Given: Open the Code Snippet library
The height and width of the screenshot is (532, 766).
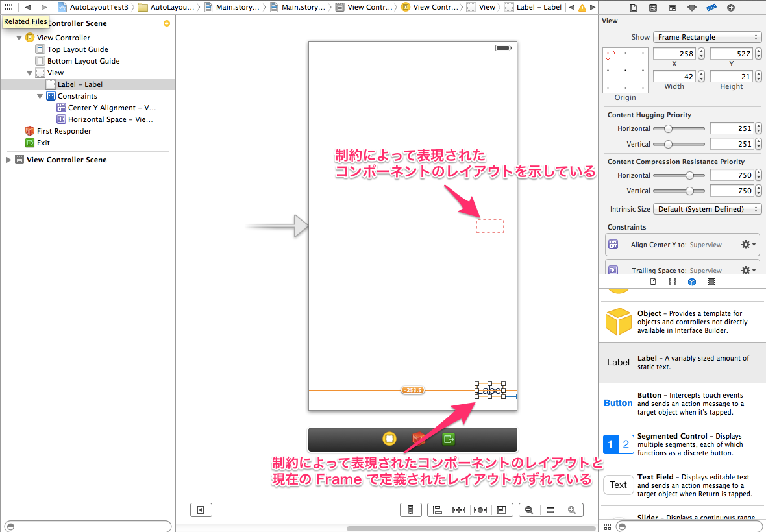Looking at the screenshot, I should [673, 282].
